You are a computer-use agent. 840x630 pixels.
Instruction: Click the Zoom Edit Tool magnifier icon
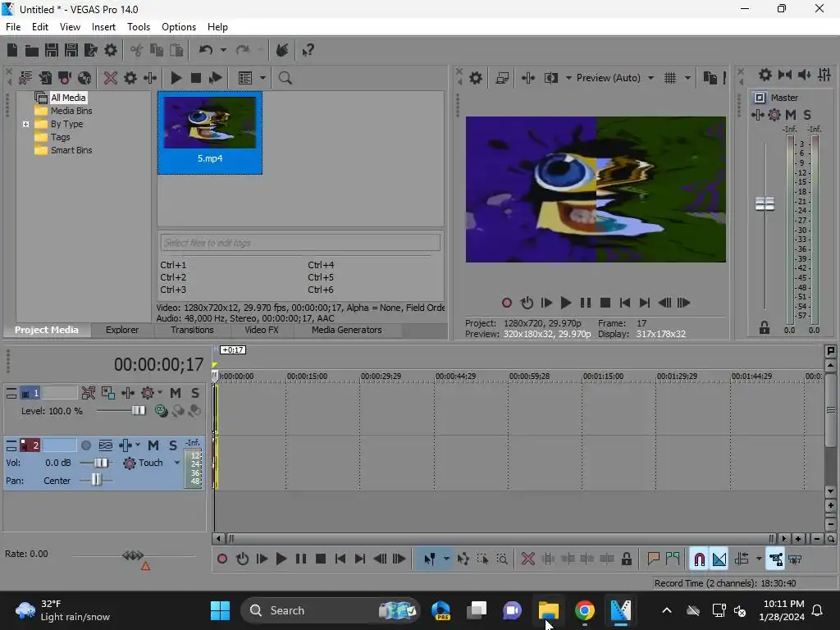pyautogui.click(x=502, y=559)
